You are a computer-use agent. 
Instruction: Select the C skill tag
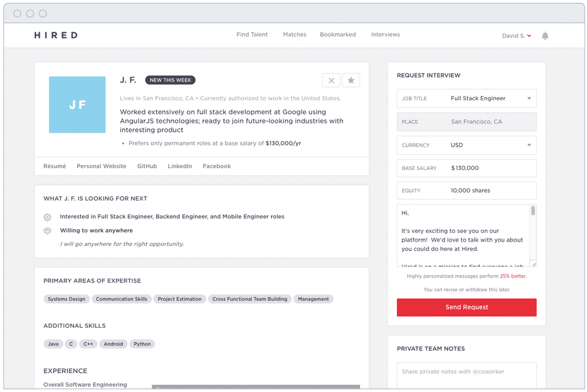[x=71, y=344]
